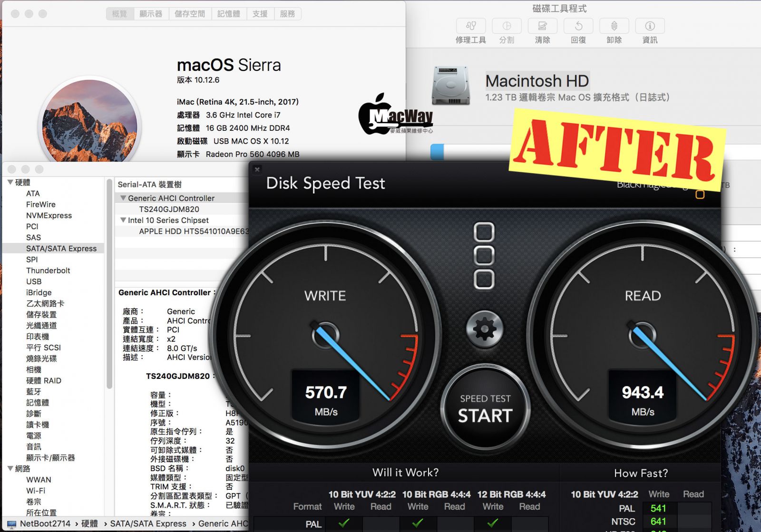The width and height of the screenshot is (761, 532).
Task: Collapse the Intel 10 Series Chipset node
Action: click(x=123, y=220)
